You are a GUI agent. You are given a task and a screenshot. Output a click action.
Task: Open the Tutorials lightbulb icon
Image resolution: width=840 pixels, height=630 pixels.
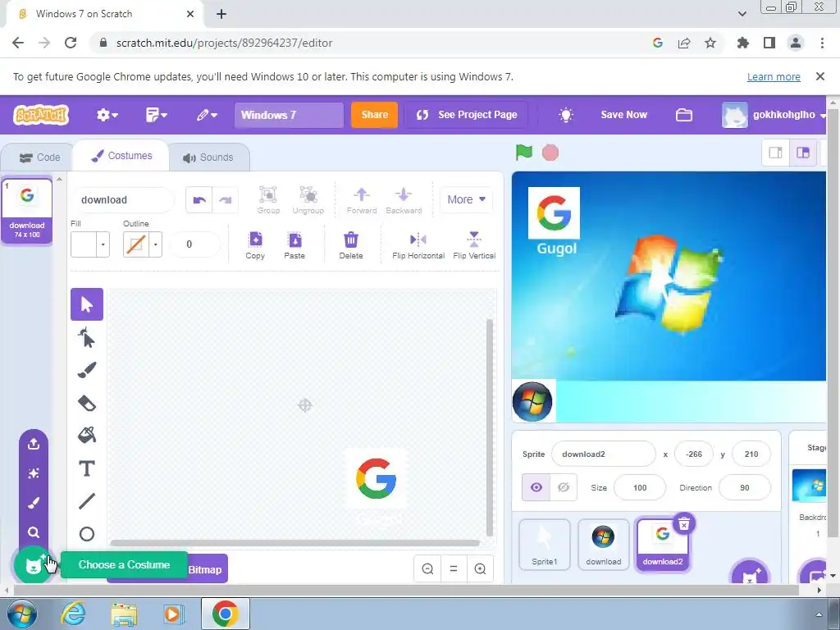[x=566, y=115]
